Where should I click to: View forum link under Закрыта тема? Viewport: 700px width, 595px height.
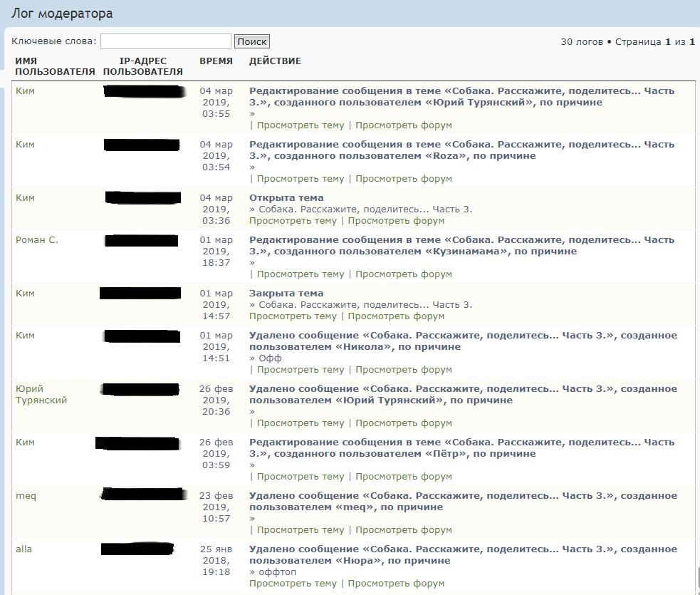tap(396, 316)
